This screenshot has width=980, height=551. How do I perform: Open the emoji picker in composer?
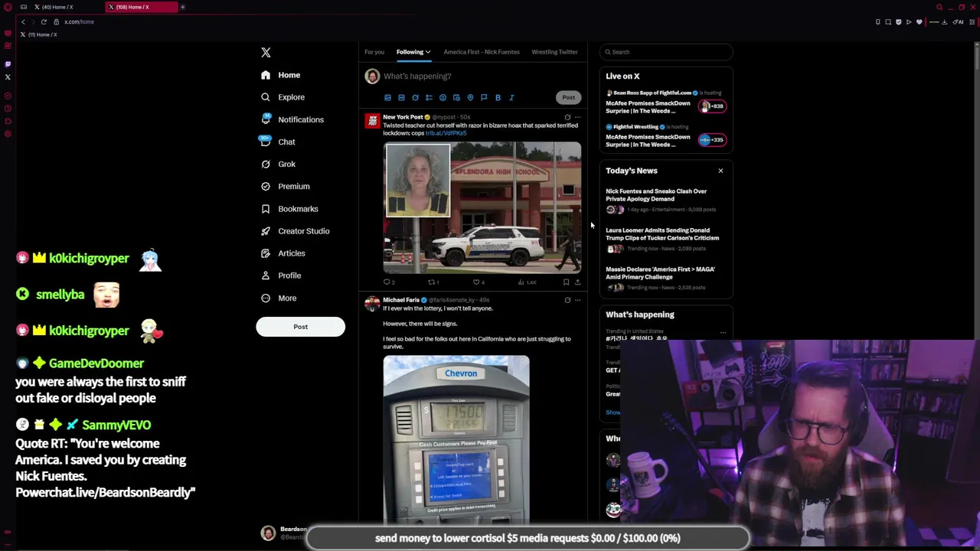(x=443, y=98)
